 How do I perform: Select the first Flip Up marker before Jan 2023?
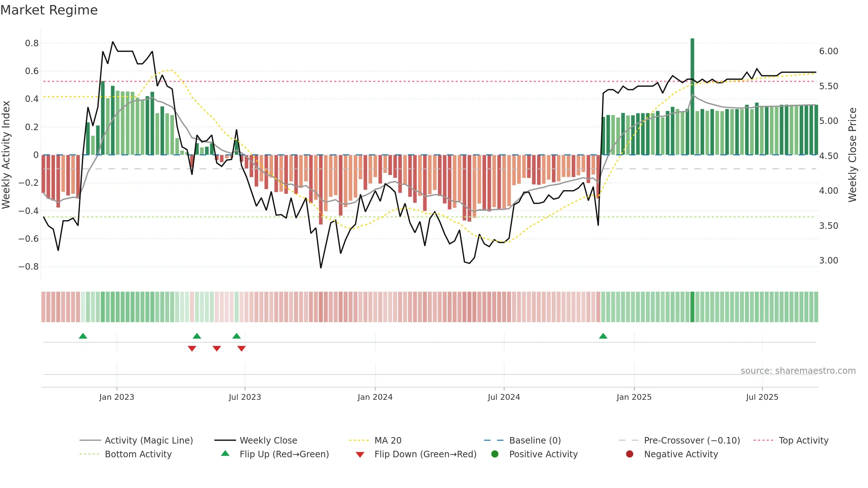click(83, 336)
